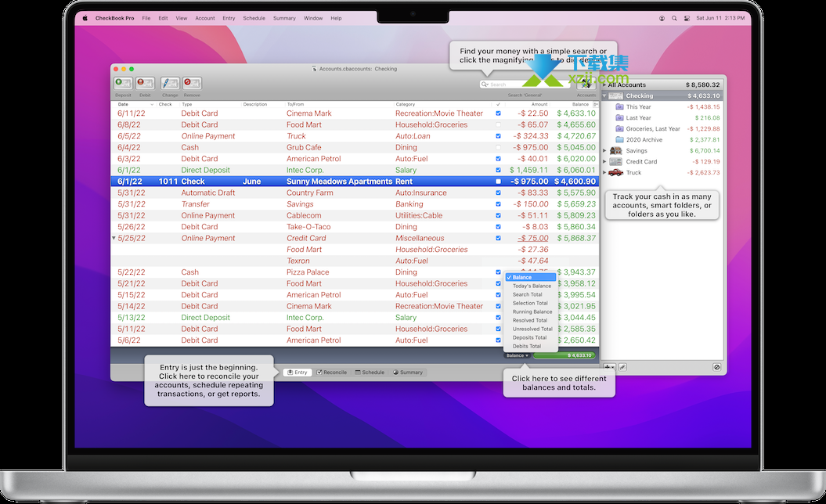Select the Last Year smart folder icon
This screenshot has width=826, height=504.
619,118
